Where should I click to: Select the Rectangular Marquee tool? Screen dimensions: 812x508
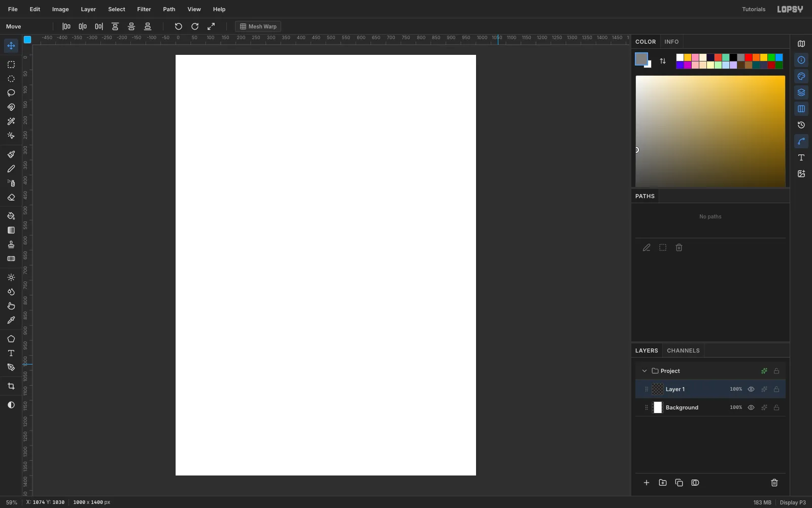click(x=11, y=65)
